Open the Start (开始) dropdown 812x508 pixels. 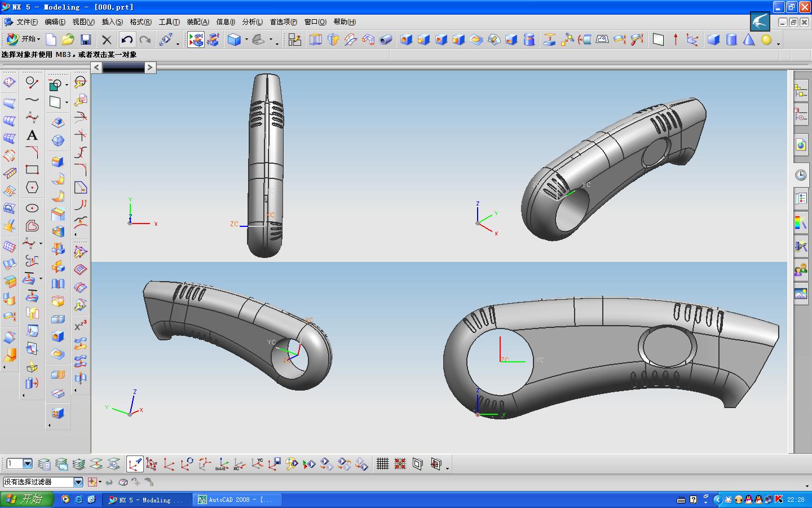[23, 39]
